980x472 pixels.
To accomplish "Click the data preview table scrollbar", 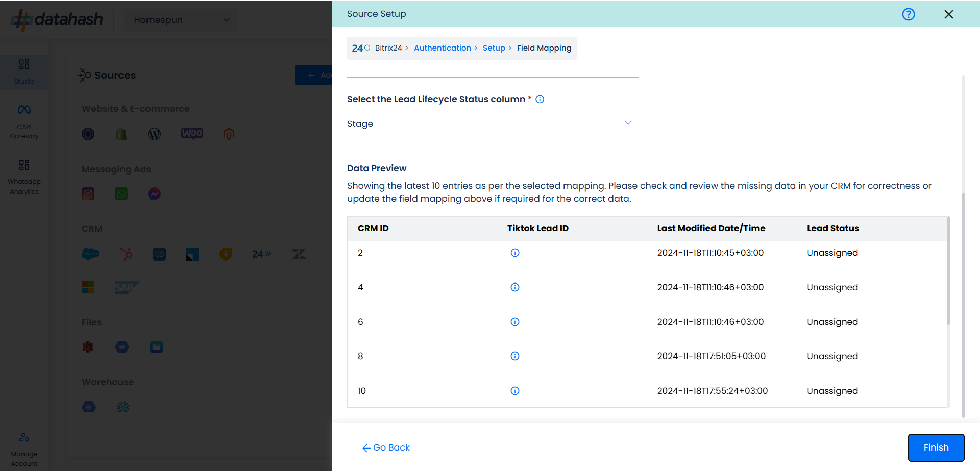I will click(948, 271).
